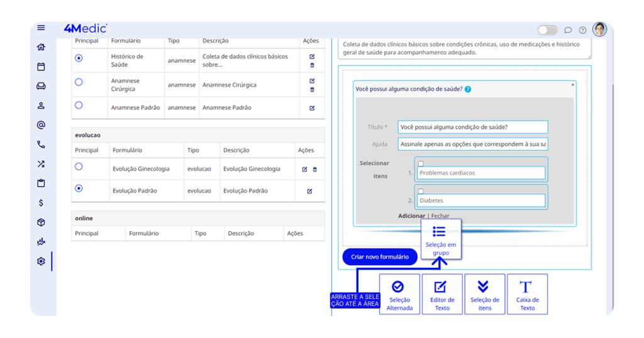Click the Adicionar link

(x=411, y=216)
